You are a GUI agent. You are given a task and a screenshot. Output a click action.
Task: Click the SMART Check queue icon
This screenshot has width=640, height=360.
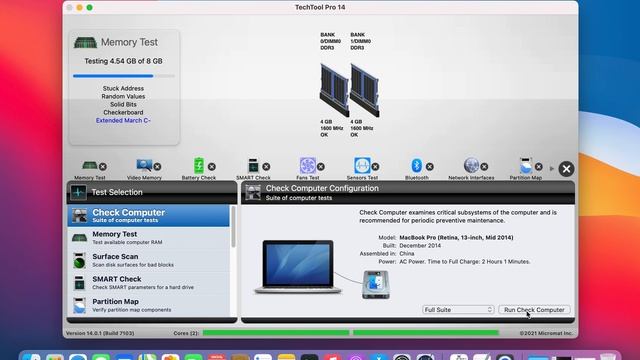coord(253,165)
